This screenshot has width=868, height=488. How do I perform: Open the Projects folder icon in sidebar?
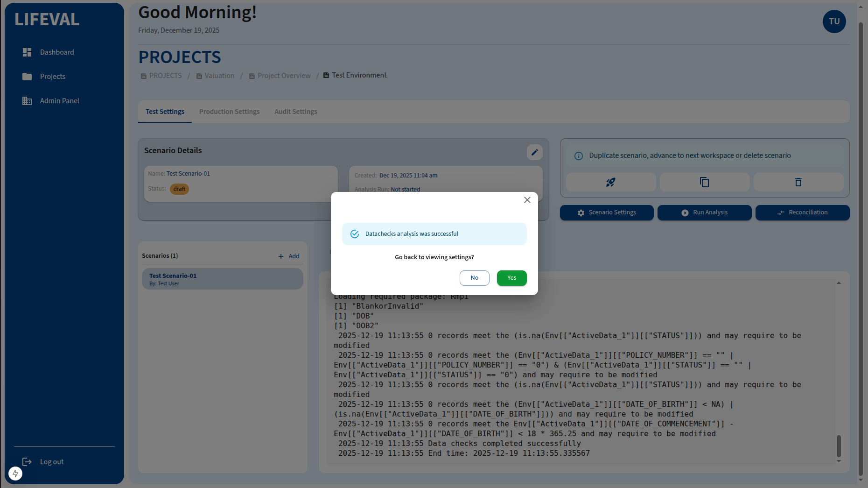point(27,76)
